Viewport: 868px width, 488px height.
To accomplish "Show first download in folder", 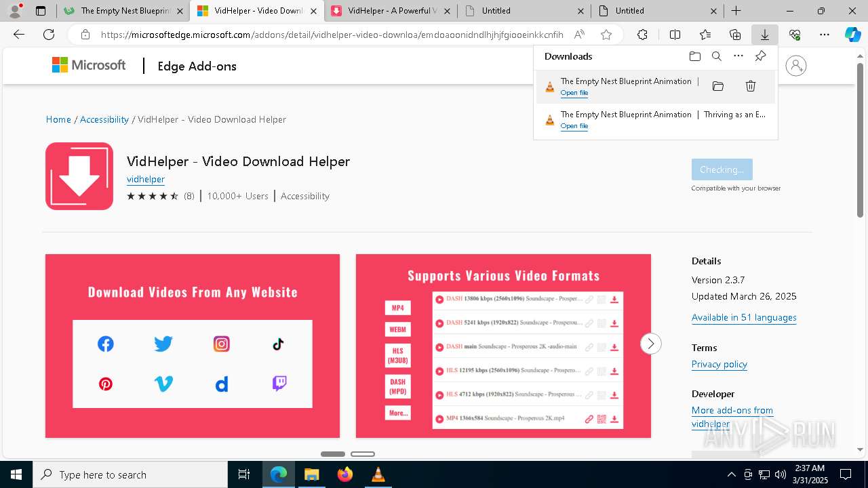I will 718,86.
